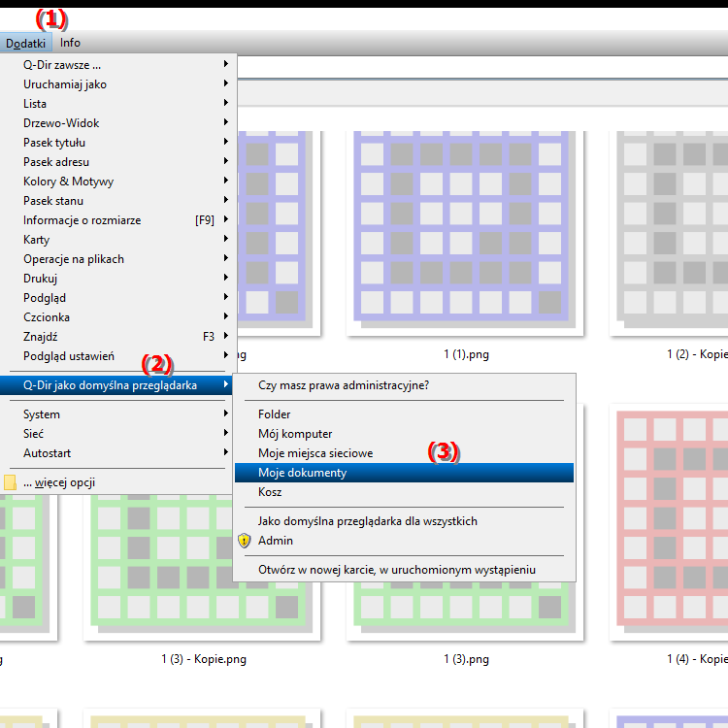This screenshot has height=728, width=728.
Task: Click the shield icon next to Admin
Action: click(x=245, y=541)
